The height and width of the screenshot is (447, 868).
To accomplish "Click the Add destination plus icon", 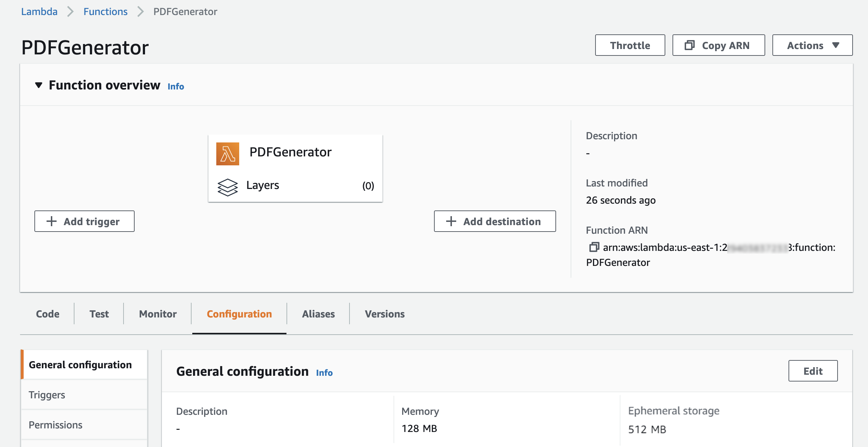I will tap(451, 221).
